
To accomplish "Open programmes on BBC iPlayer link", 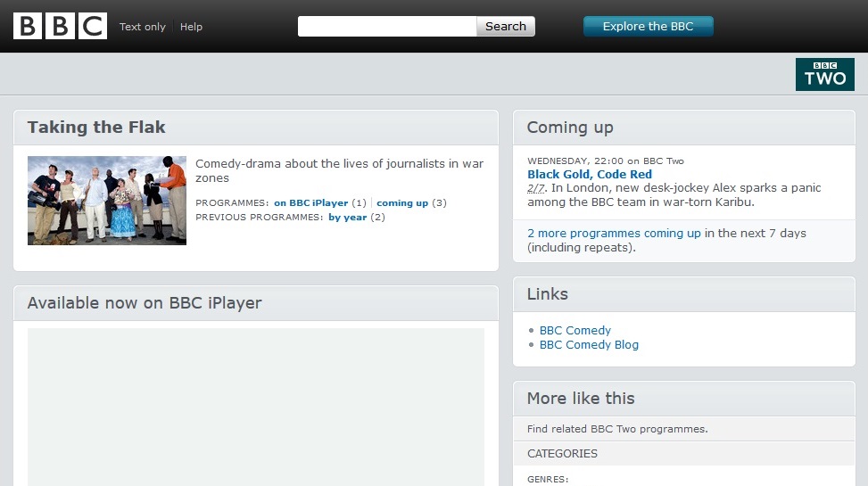I will (x=311, y=203).
